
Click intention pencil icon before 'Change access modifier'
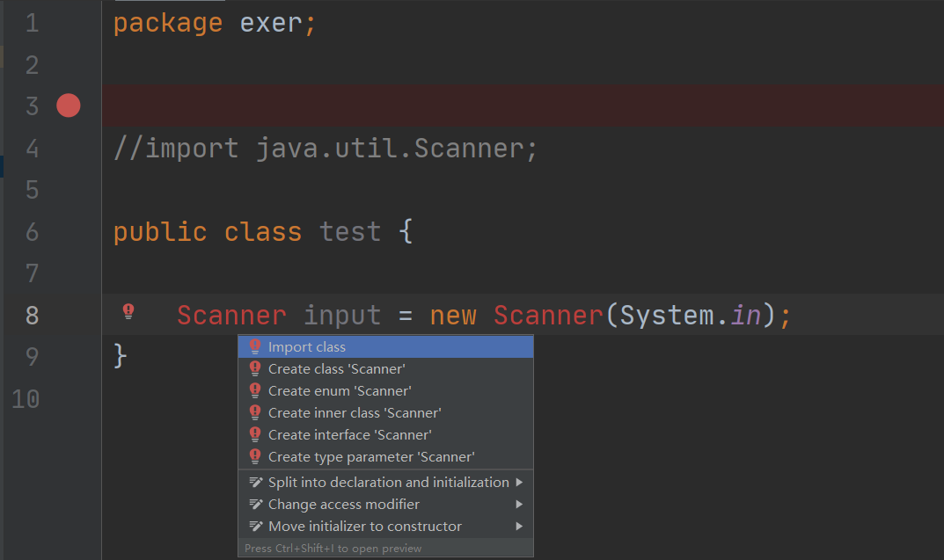pyautogui.click(x=255, y=504)
